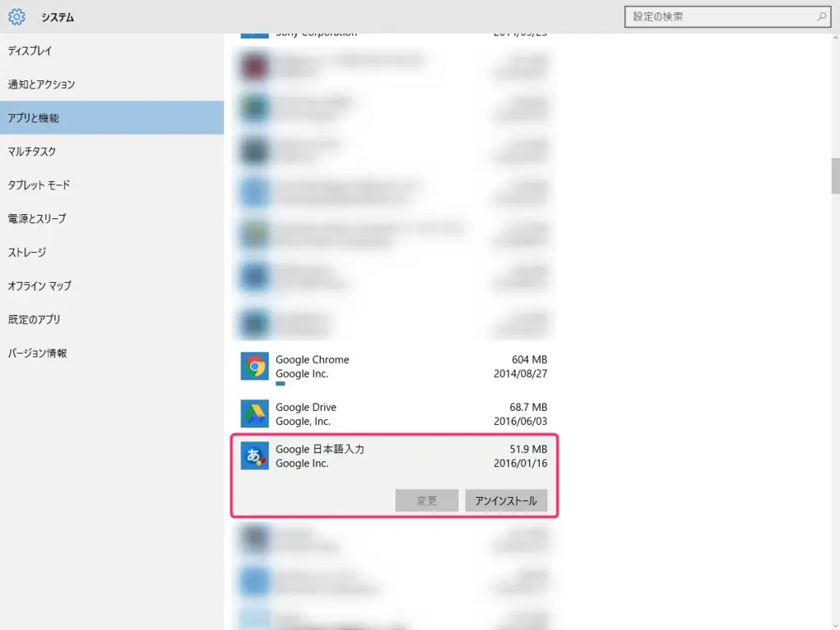The height and width of the screenshot is (630, 840).
Task: Click the 51.9 MB size value
Action: click(x=528, y=449)
